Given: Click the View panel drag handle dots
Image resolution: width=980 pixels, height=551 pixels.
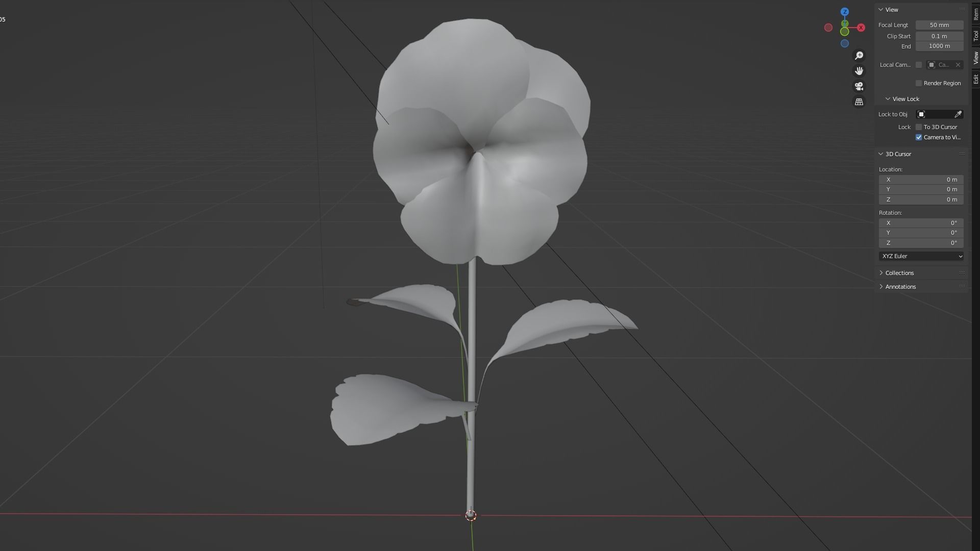Looking at the screenshot, I should (962, 10).
